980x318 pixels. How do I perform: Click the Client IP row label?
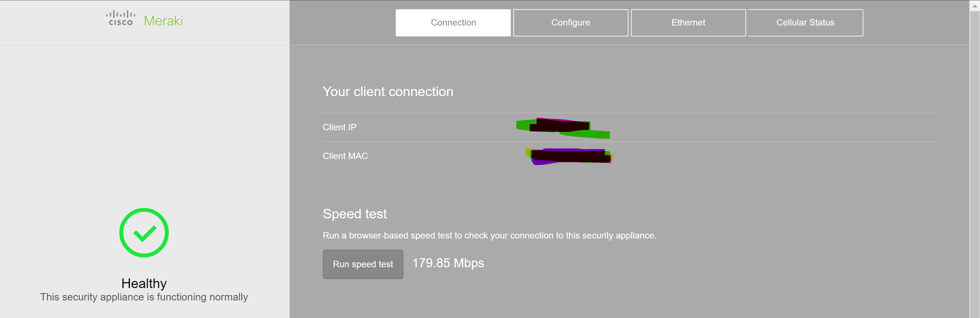339,127
